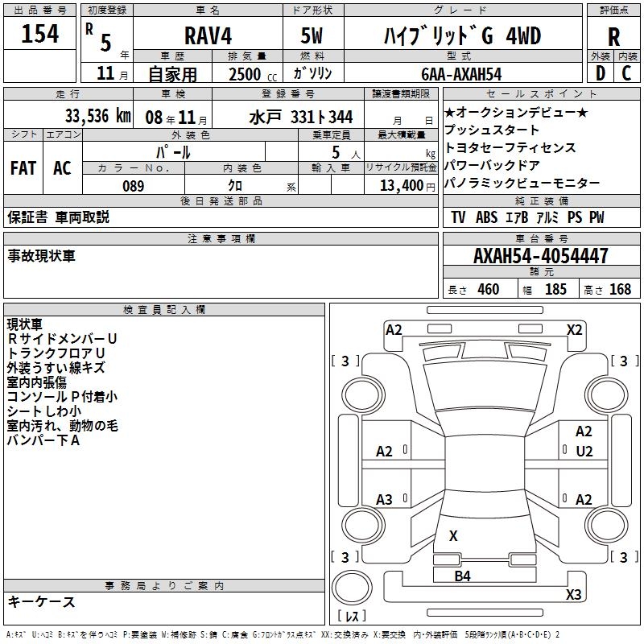Screen dimensions: 644x644
Task: Select model code 6AA-AXAH54
Action: click(x=461, y=74)
